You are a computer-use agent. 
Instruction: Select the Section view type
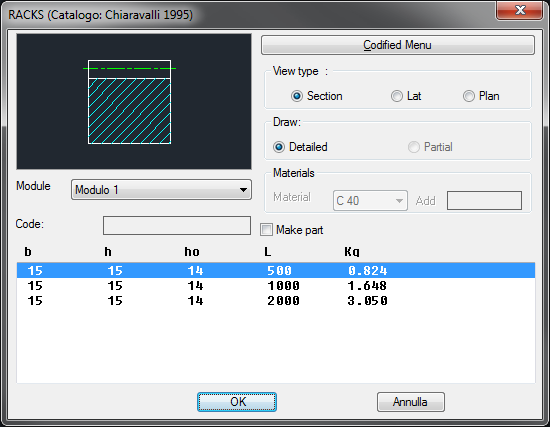coord(317,96)
